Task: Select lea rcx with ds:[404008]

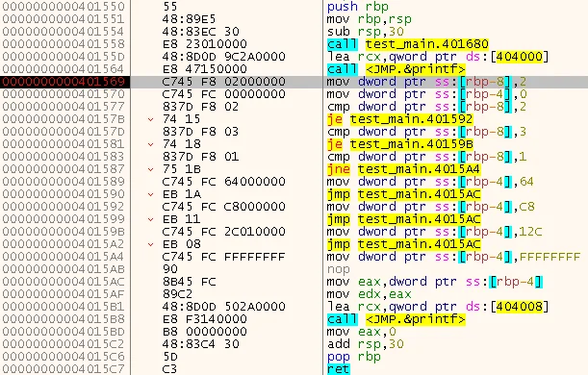Action: [438, 307]
